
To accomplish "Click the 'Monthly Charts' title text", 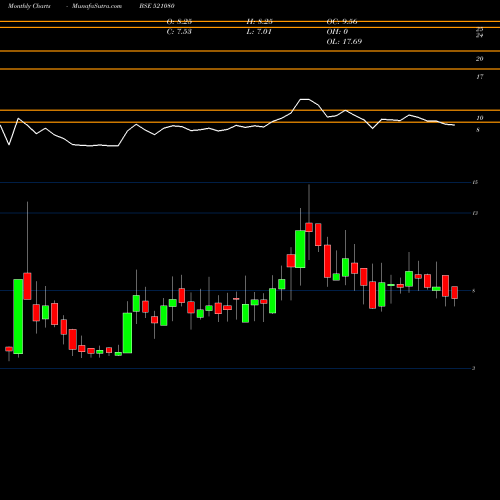I will point(29,6).
